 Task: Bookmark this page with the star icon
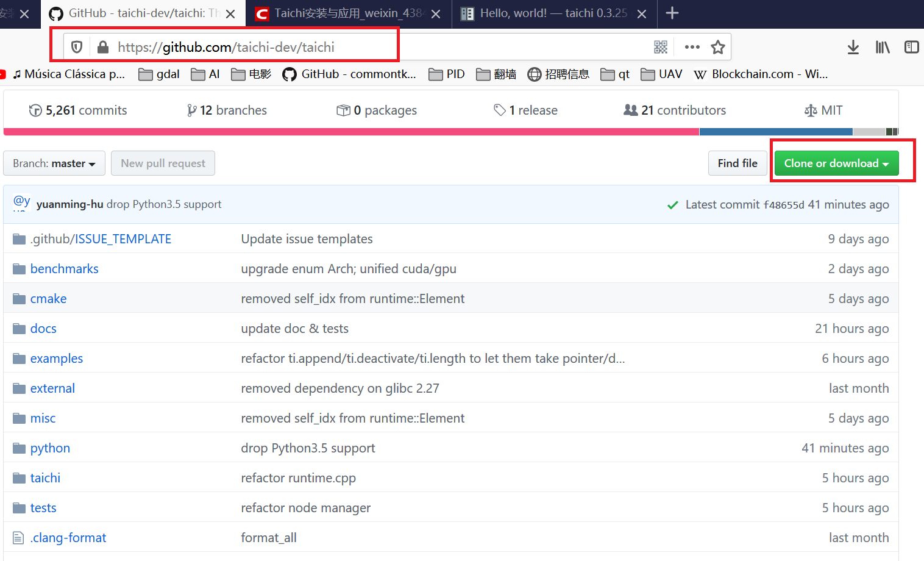tap(717, 46)
